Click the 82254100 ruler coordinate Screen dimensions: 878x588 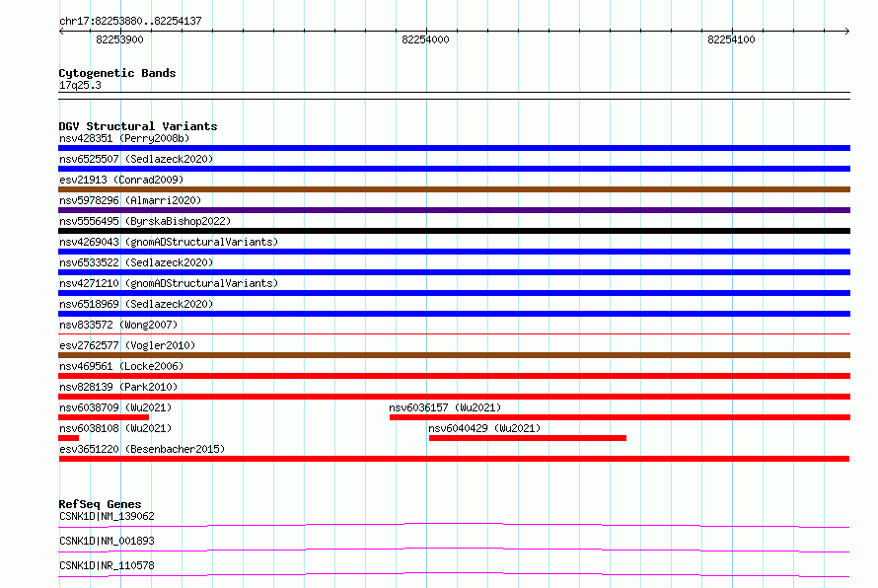click(731, 39)
